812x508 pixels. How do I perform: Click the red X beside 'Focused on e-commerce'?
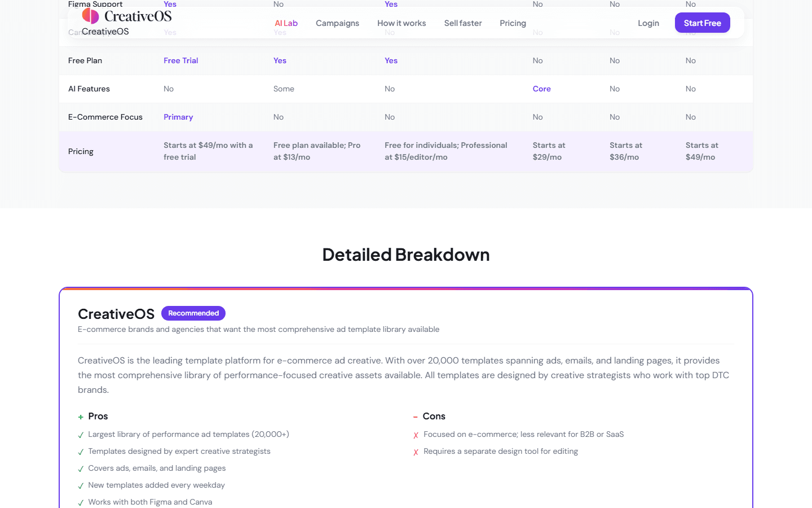pyautogui.click(x=416, y=435)
